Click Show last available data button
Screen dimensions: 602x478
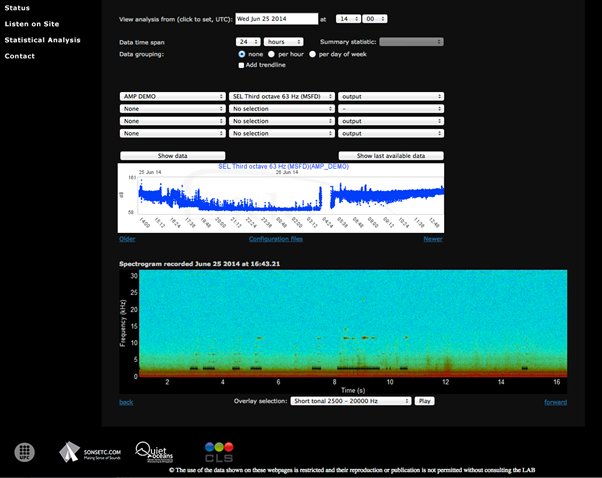point(391,156)
